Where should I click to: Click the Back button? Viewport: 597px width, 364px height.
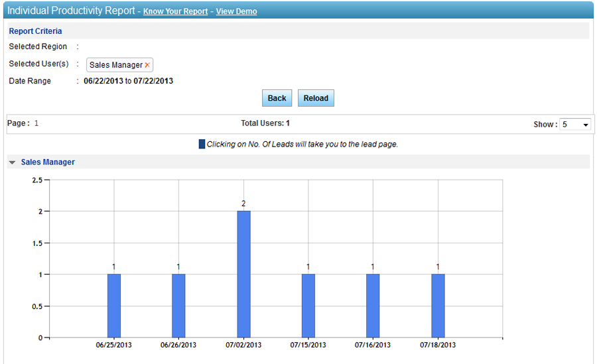click(x=277, y=98)
